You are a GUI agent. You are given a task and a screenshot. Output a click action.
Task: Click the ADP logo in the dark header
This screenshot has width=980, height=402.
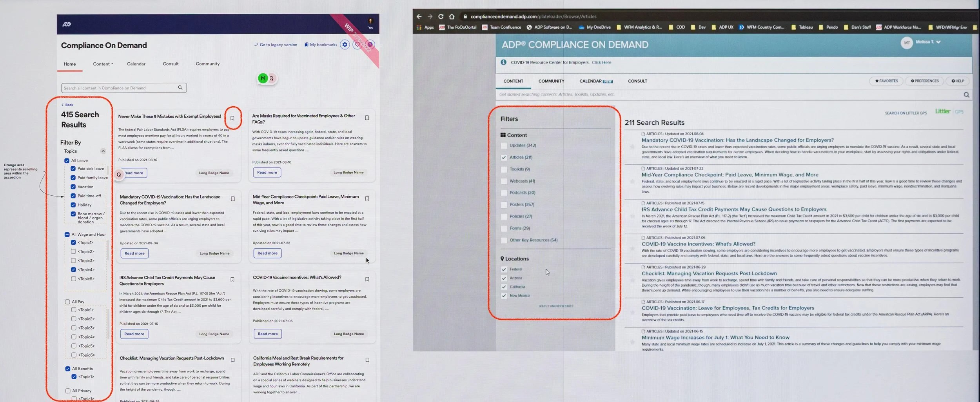click(x=67, y=24)
